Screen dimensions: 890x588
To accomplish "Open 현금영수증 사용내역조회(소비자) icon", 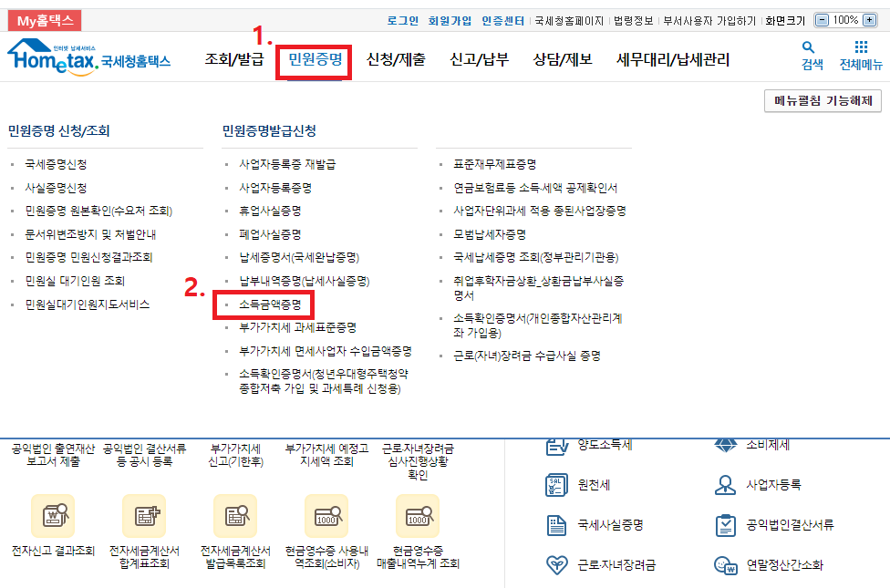I will coord(326,515).
